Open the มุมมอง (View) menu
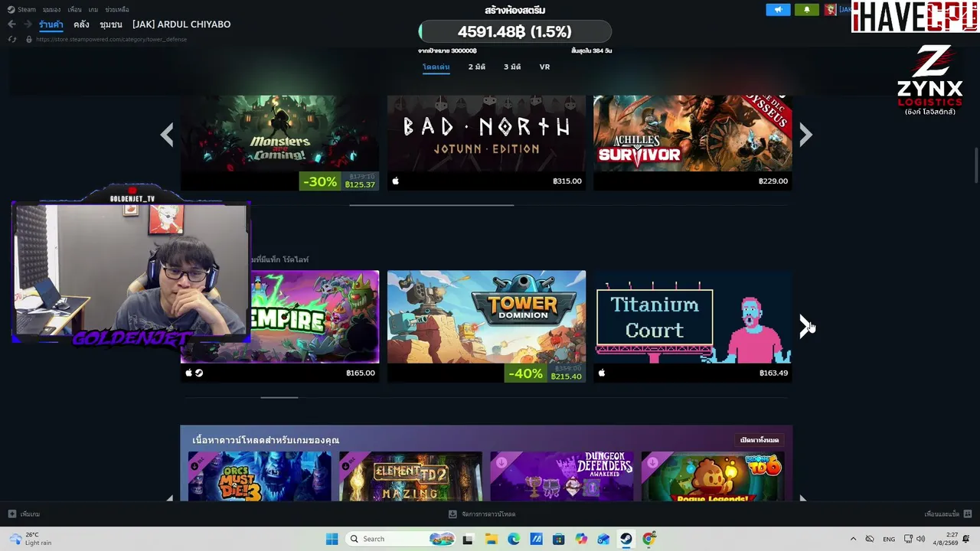 (x=52, y=10)
